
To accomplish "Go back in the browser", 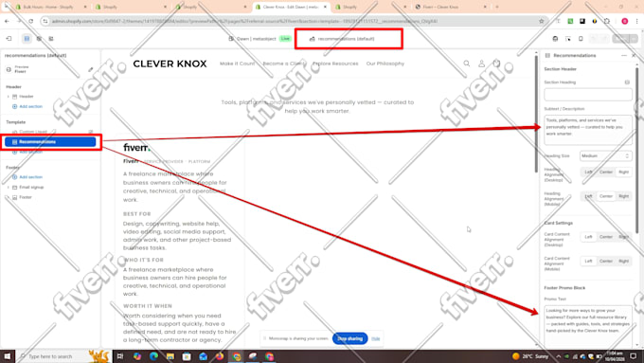I will [7, 21].
